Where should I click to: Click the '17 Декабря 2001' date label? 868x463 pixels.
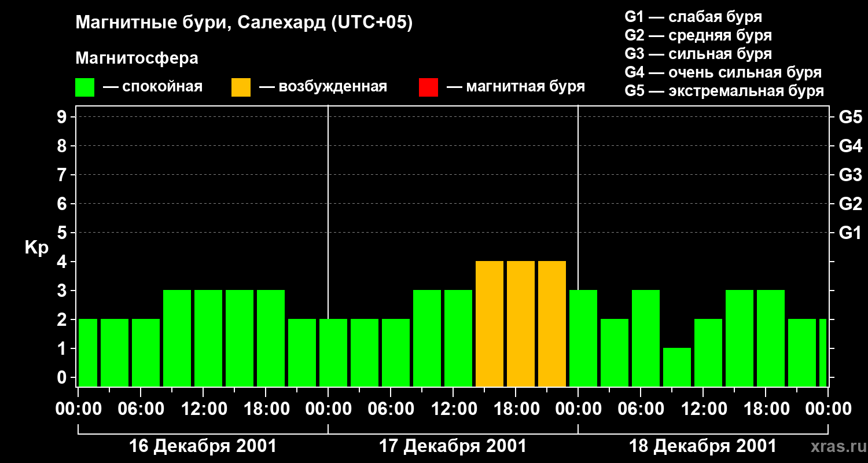453,446
